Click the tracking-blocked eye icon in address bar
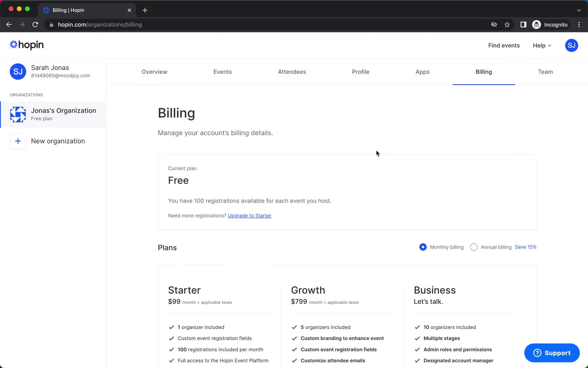This screenshot has height=368, width=588. pos(494,25)
